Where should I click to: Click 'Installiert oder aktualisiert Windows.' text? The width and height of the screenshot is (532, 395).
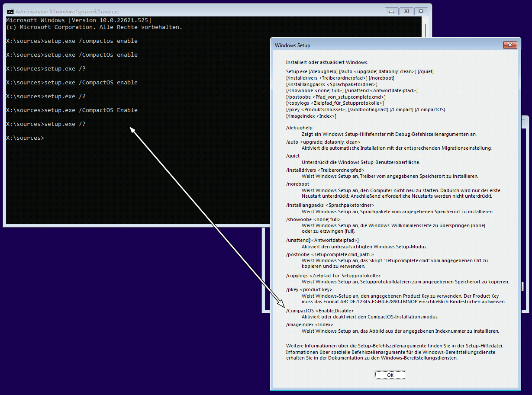click(x=327, y=62)
